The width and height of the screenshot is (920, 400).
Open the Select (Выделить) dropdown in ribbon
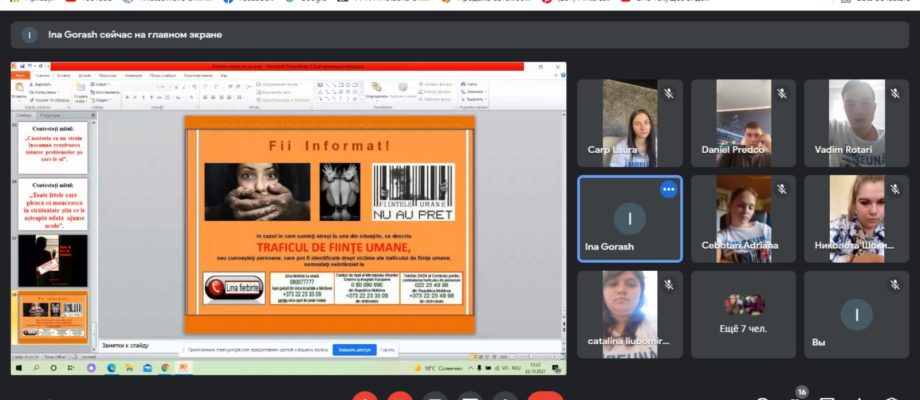(x=473, y=99)
